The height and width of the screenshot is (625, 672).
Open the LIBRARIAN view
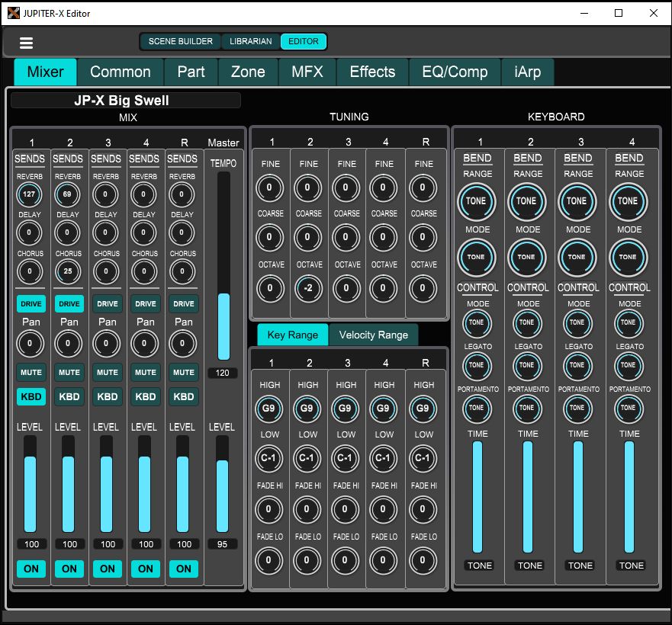(x=251, y=42)
